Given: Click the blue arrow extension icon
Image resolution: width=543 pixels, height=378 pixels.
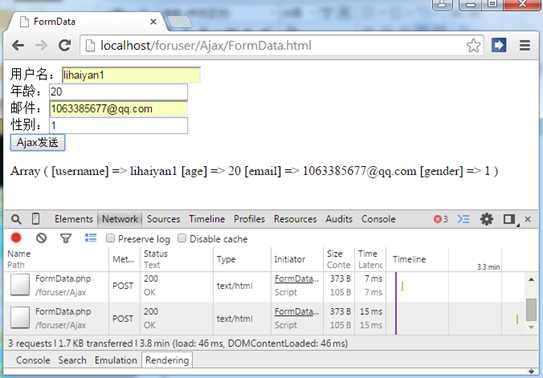Looking at the screenshot, I should pyautogui.click(x=499, y=45).
